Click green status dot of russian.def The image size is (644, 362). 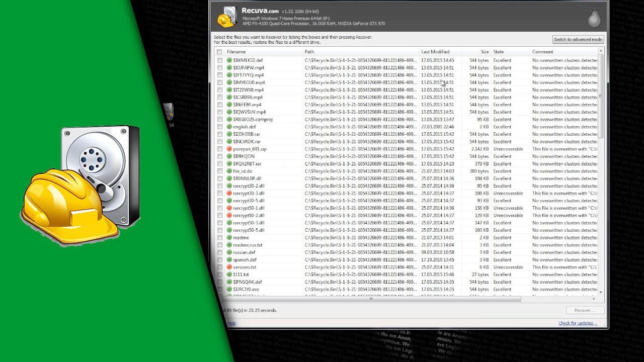click(229, 252)
